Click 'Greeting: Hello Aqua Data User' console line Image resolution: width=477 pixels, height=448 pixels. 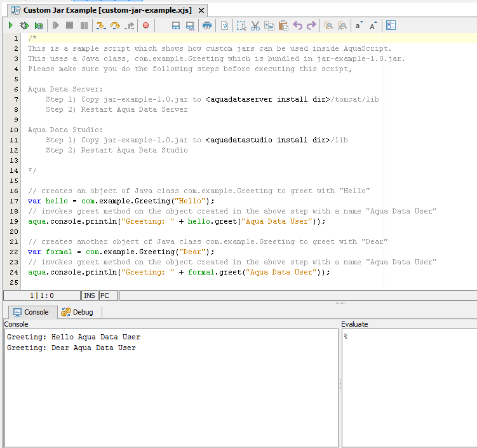[x=73, y=337]
